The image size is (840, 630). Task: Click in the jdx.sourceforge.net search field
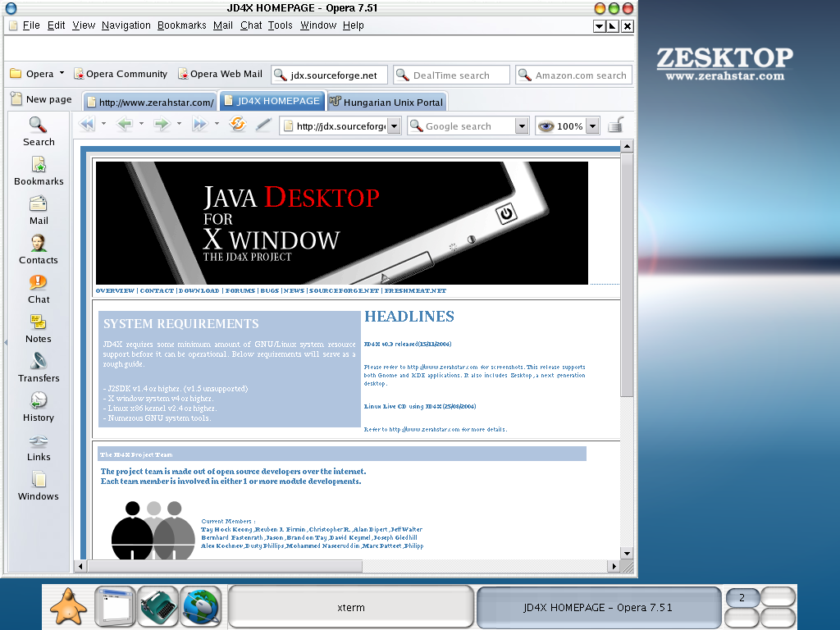330,75
